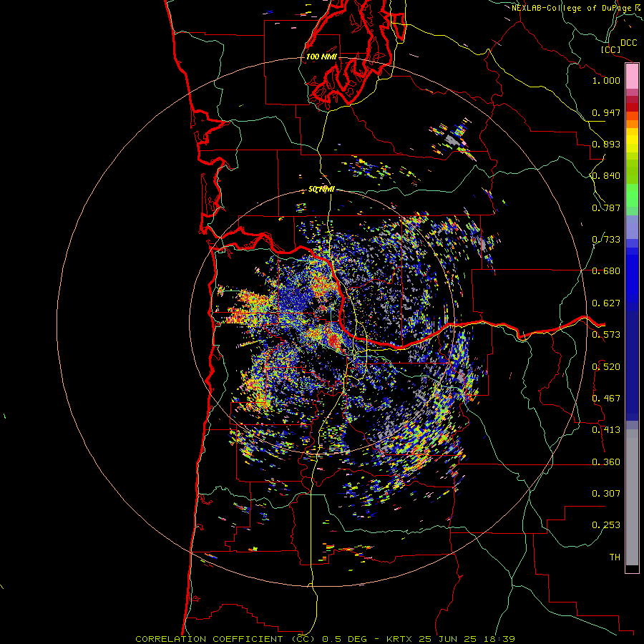Click the 0.627 legend value

pyautogui.click(x=606, y=303)
